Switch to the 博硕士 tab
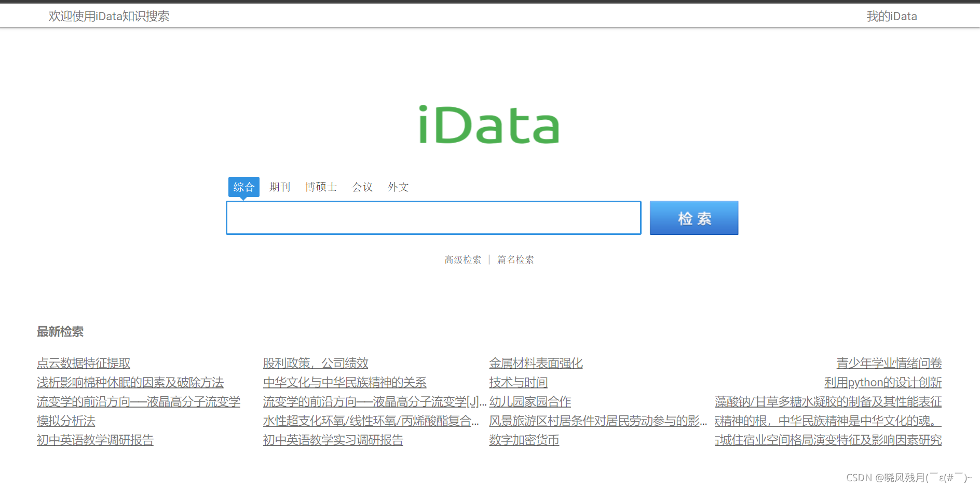The image size is (980, 488). point(321,187)
